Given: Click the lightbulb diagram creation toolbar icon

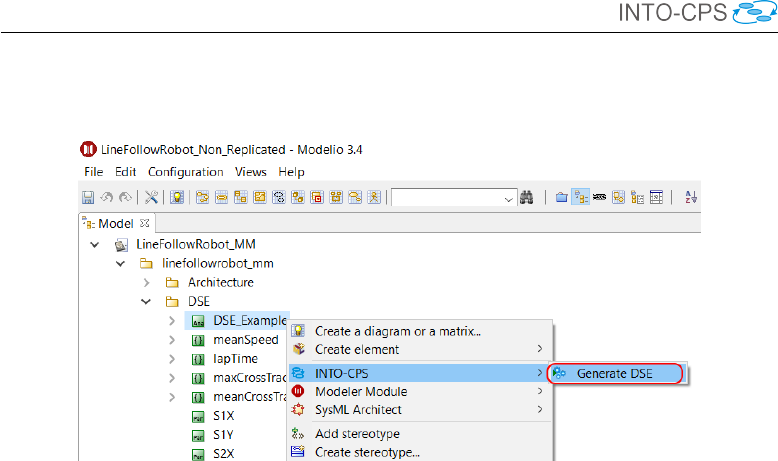Looking at the screenshot, I should coord(177,198).
